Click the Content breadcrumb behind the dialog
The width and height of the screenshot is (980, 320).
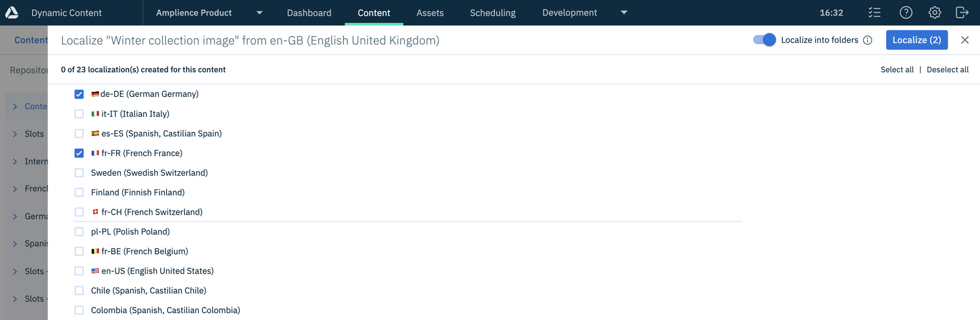click(31, 40)
